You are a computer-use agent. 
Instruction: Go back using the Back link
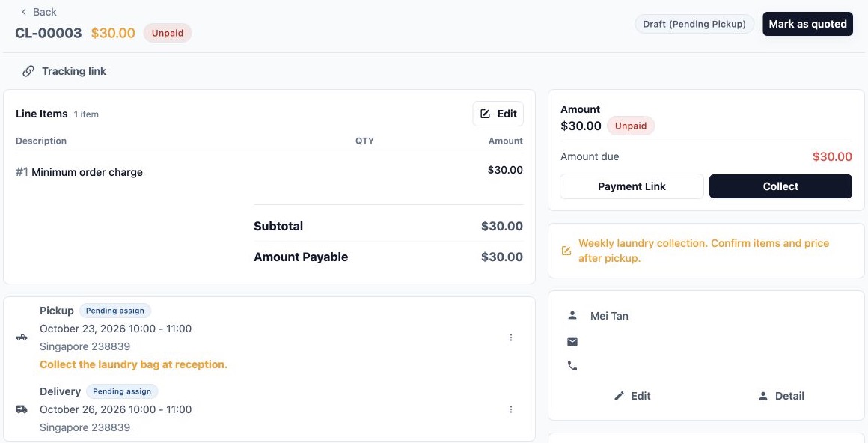38,12
